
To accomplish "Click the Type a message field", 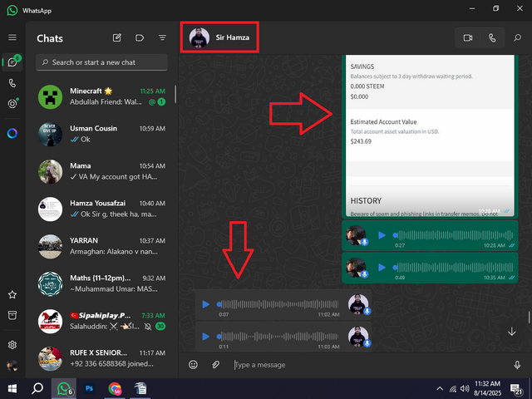I will (370, 365).
